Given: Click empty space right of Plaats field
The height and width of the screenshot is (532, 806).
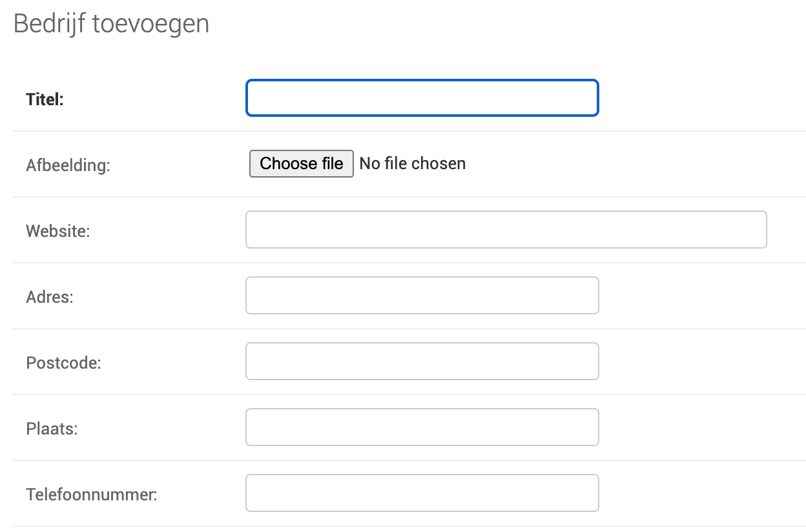Looking at the screenshot, I should [697, 427].
